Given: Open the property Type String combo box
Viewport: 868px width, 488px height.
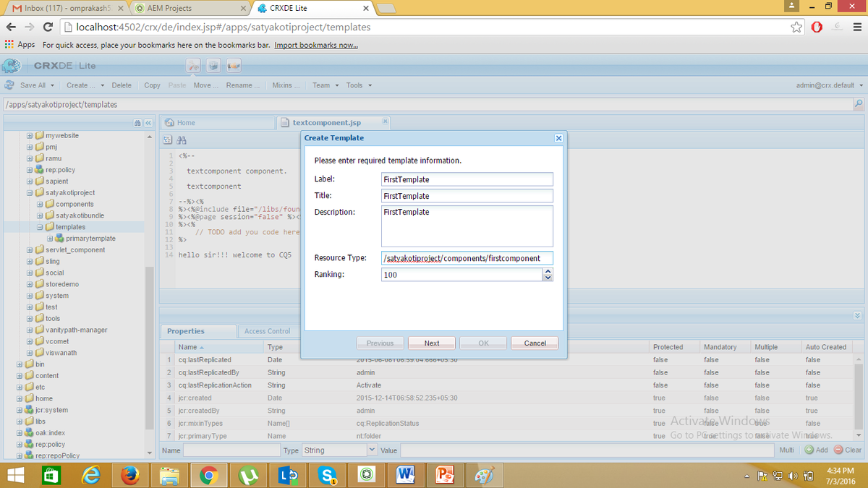Looking at the screenshot, I should [340, 450].
